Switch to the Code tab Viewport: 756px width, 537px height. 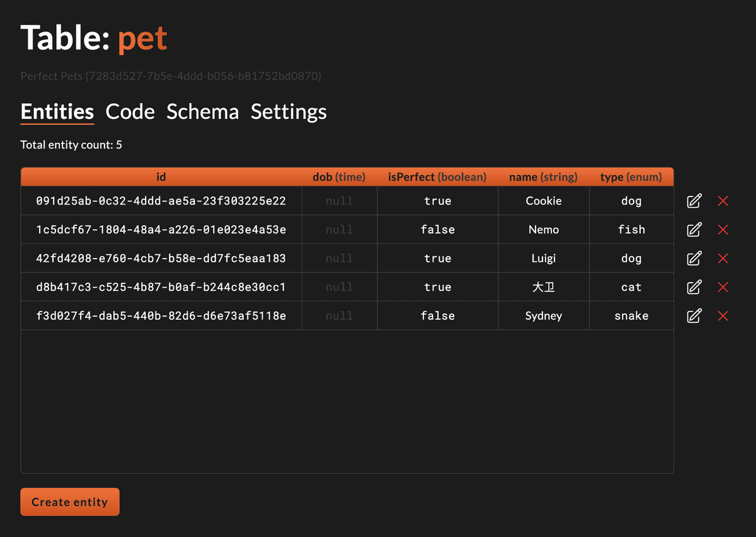pos(130,112)
